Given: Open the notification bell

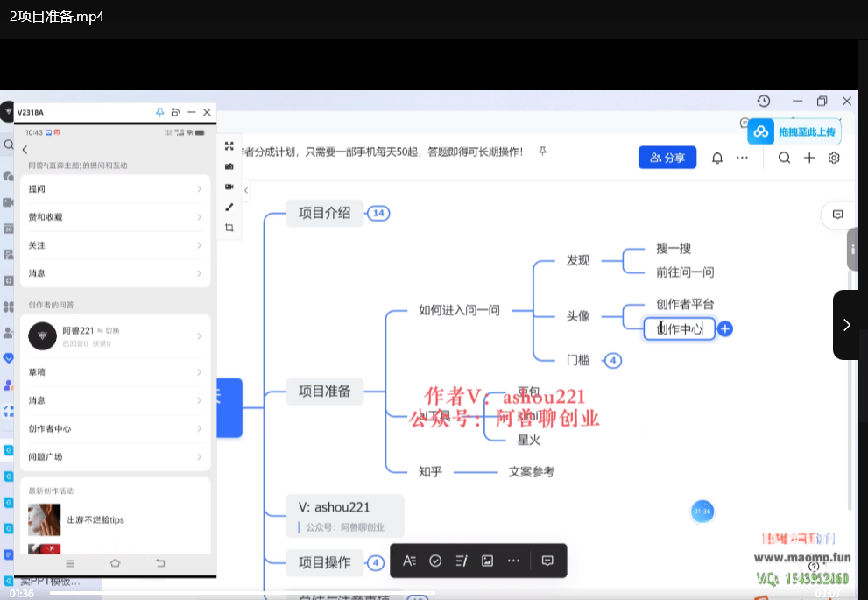Looking at the screenshot, I should click(717, 158).
